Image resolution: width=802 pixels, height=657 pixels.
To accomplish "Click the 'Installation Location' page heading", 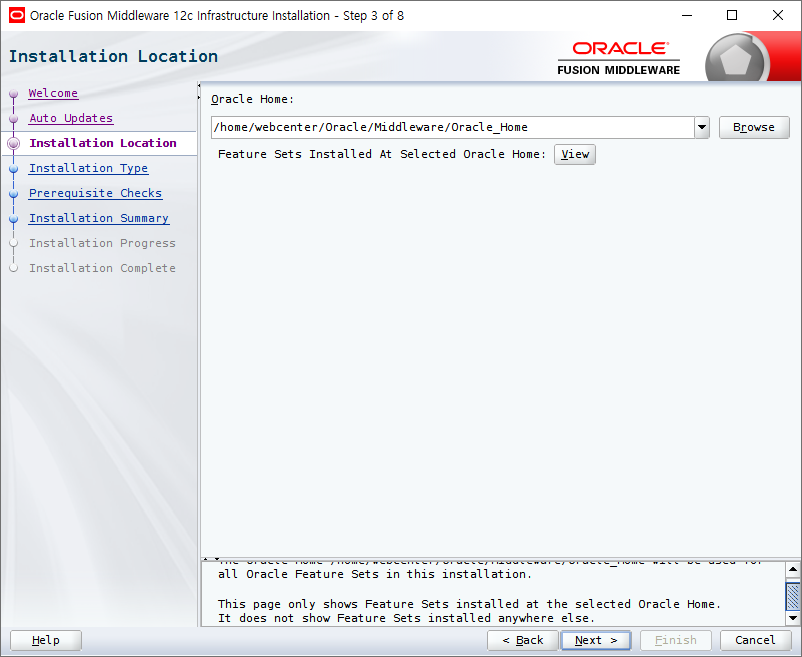I will pos(114,56).
